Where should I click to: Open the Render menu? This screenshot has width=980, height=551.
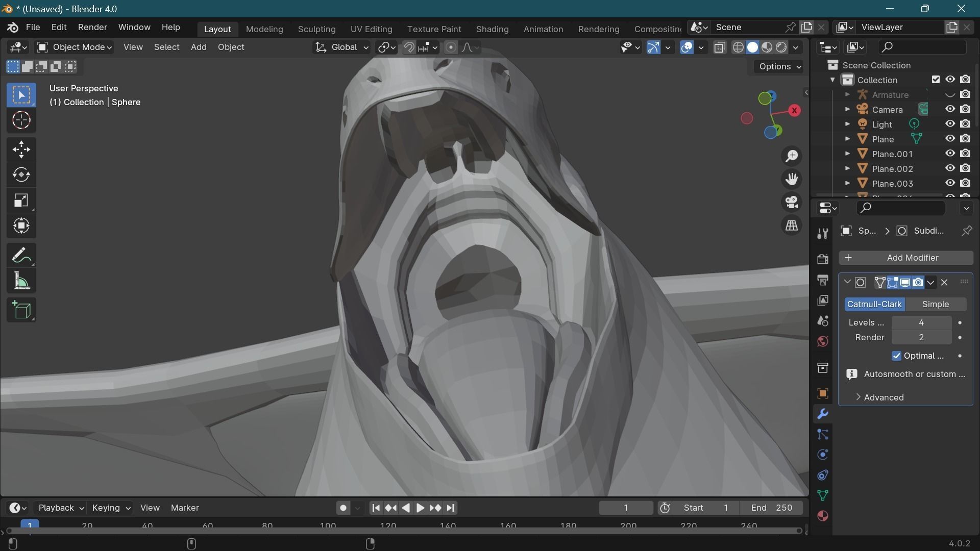pyautogui.click(x=92, y=27)
